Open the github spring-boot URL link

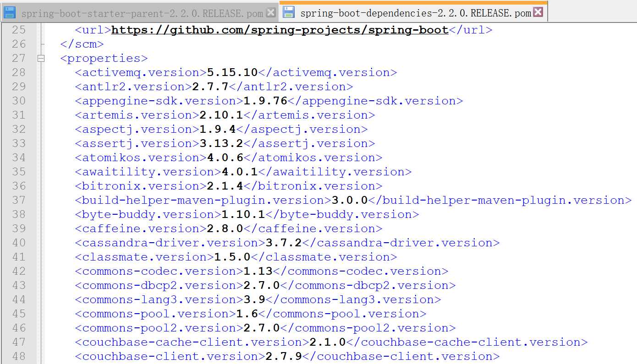point(280,30)
